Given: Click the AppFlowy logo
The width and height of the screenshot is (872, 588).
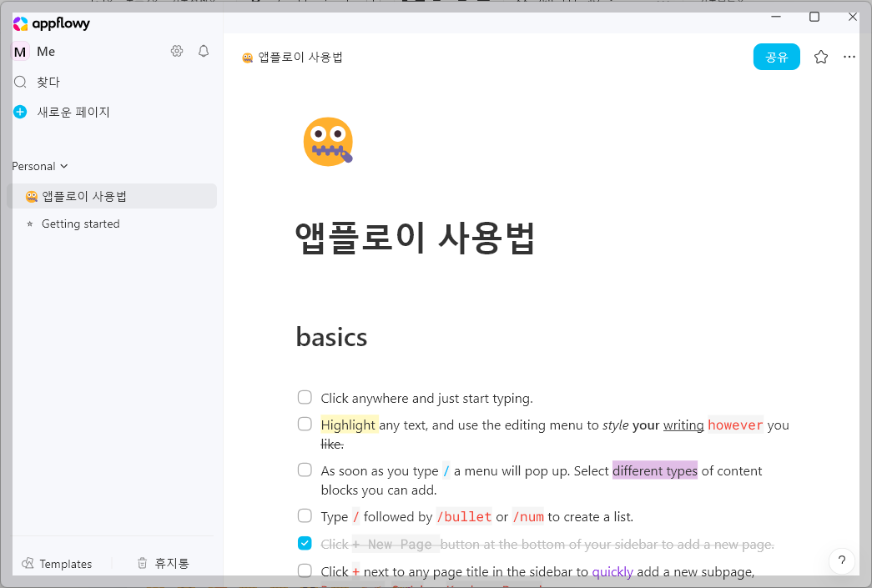Looking at the screenshot, I should tap(51, 23).
